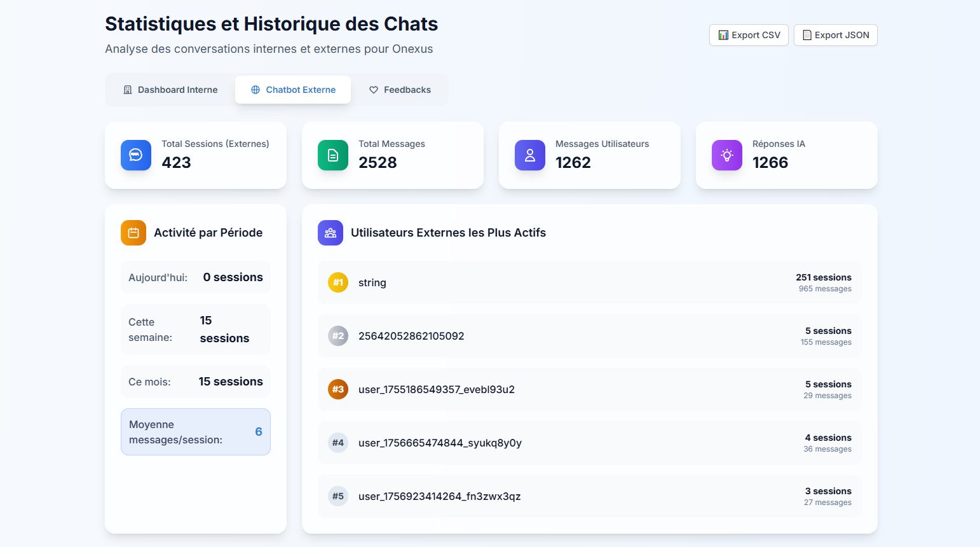Click the file icon inside Export JSON button
The width and height of the screenshot is (980, 547).
(x=807, y=35)
